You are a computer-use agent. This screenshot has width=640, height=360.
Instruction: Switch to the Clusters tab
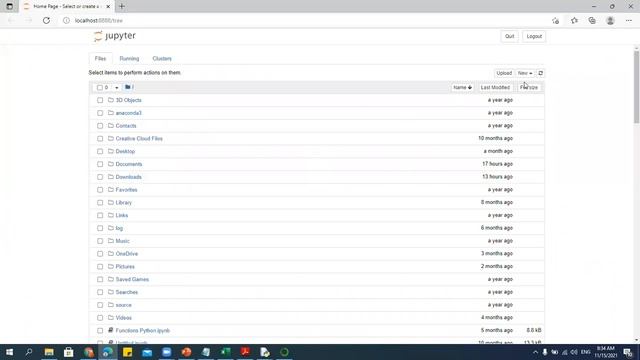coord(162,58)
